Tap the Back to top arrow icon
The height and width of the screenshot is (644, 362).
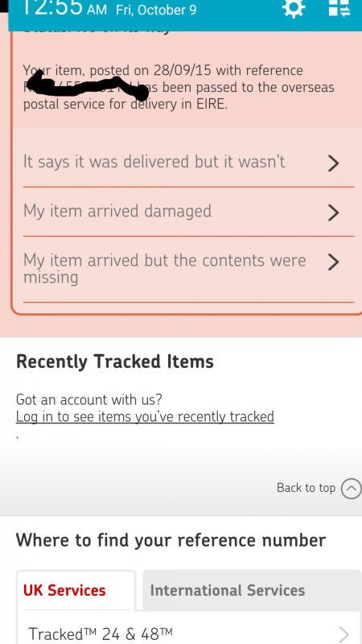tap(352, 489)
